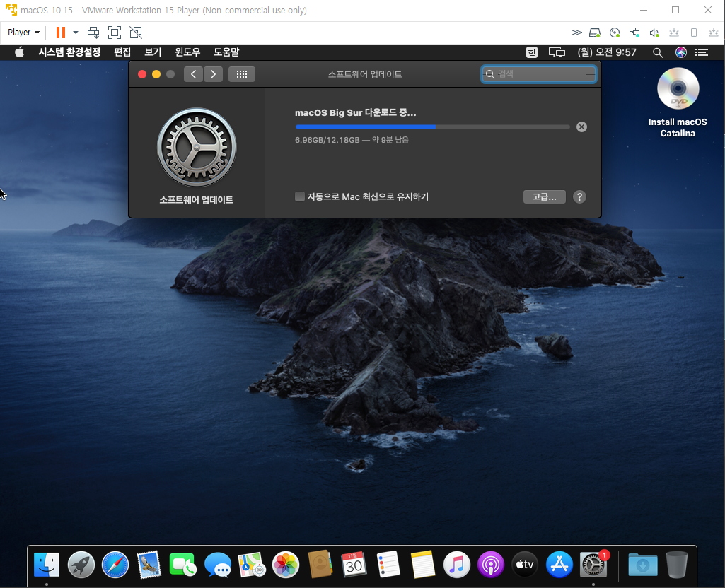The height and width of the screenshot is (588, 725).
Task: Click the macOS Big Sur 다운로드 중 text
Action: pos(356,112)
